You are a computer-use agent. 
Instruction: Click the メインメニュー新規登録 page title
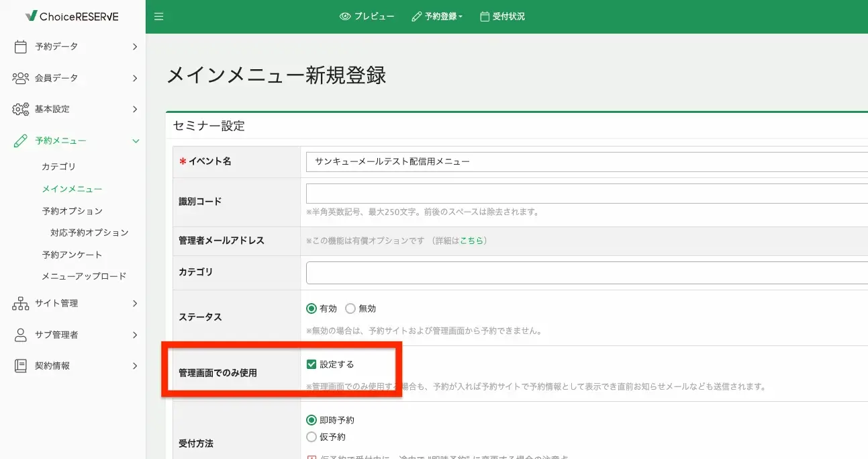pyautogui.click(x=276, y=75)
